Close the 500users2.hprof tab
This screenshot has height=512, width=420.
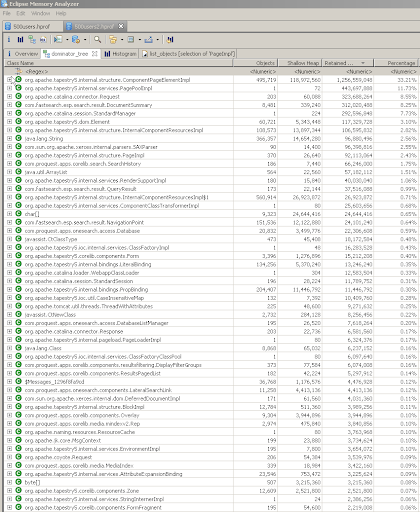(121, 26)
